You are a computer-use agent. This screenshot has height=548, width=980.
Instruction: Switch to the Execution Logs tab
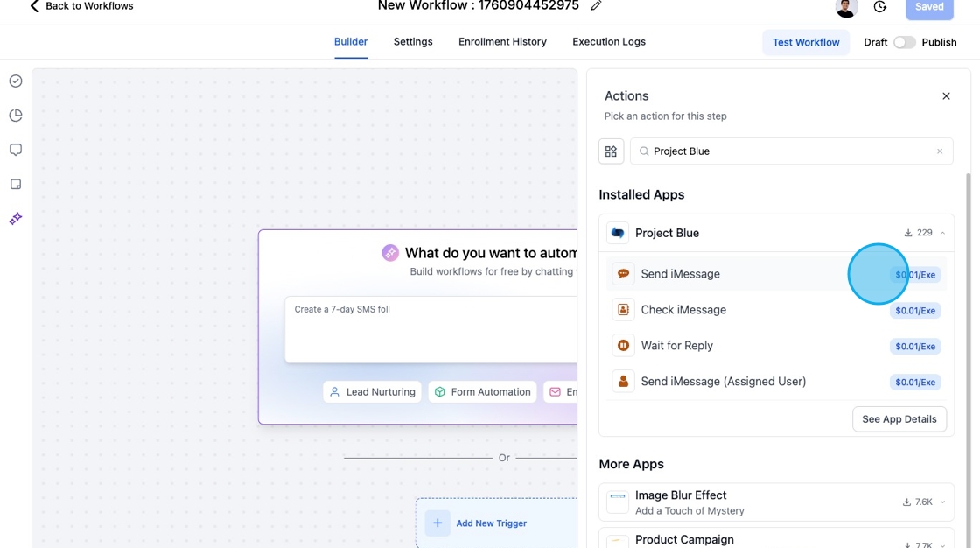click(608, 41)
